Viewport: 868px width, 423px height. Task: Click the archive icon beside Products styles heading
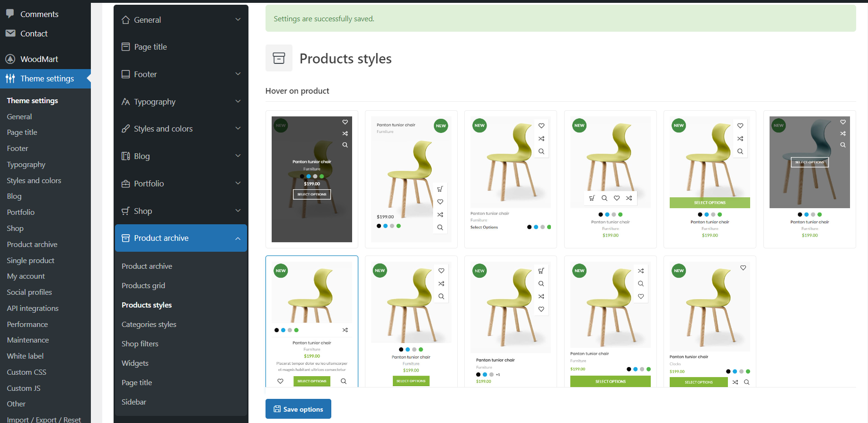click(x=279, y=58)
